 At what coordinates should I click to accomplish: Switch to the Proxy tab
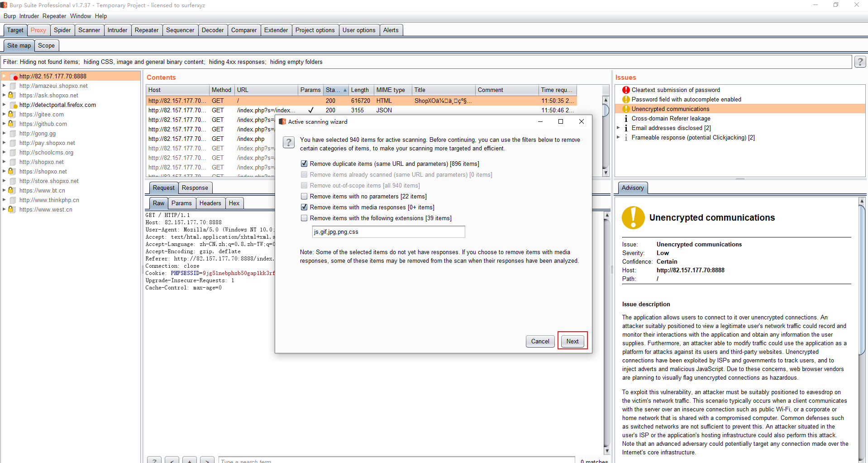pos(38,30)
